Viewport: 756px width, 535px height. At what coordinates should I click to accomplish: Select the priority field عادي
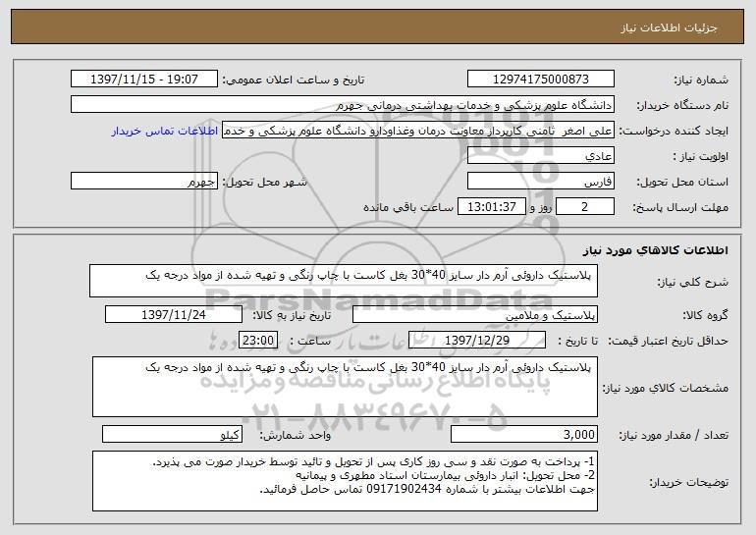[540, 156]
